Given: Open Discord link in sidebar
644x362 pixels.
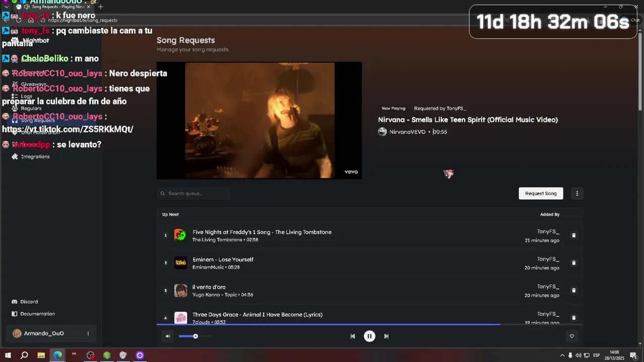Looking at the screenshot, I should pos(29,302).
